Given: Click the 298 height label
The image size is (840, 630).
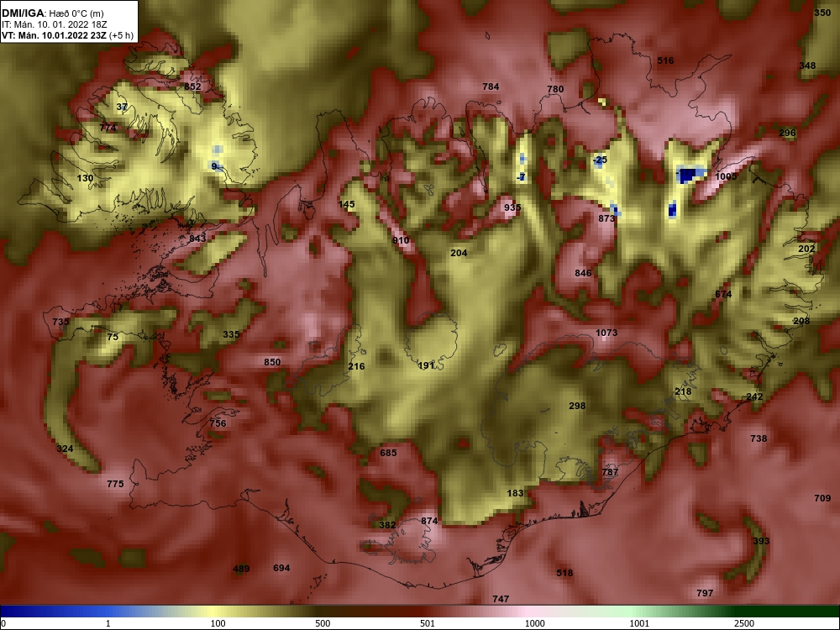Looking at the screenshot, I should (x=577, y=406).
